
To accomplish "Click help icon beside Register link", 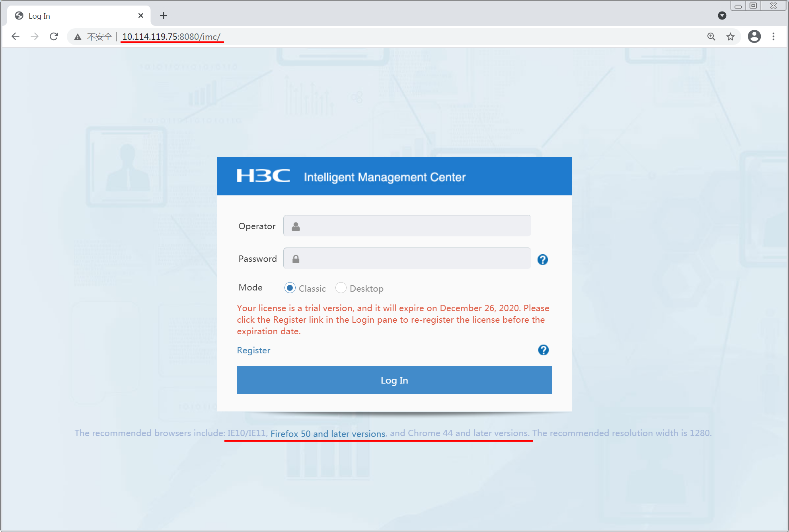I will 543,350.
